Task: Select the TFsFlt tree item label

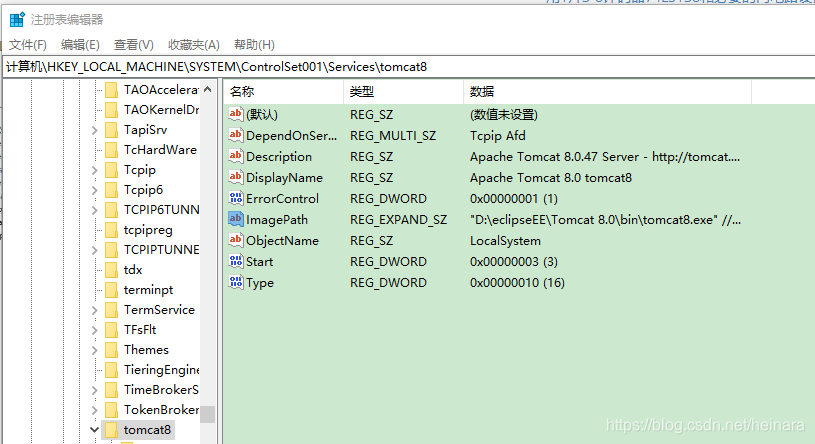Action: 140,330
